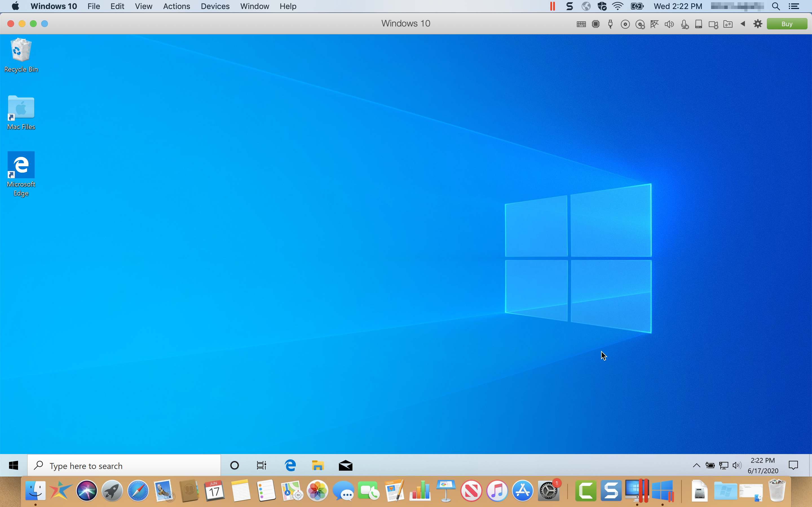The width and height of the screenshot is (812, 507).
Task: Toggle the Parallels toolbar sound speaker
Action: point(669,24)
